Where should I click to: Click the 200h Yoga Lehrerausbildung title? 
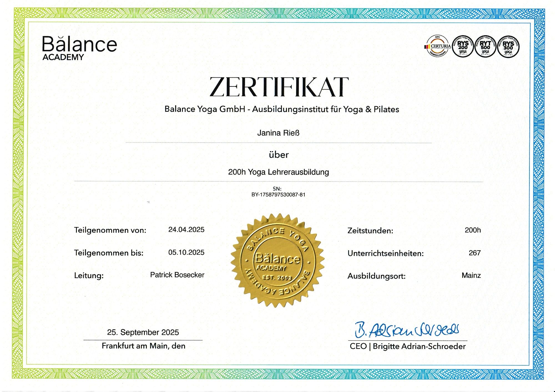(x=278, y=172)
